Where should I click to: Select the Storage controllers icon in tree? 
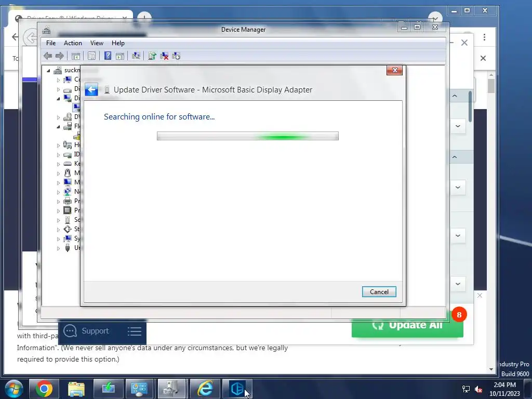(68, 229)
